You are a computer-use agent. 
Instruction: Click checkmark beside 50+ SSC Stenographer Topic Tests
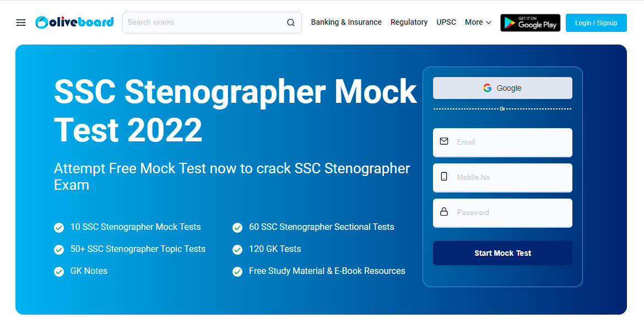(59, 250)
